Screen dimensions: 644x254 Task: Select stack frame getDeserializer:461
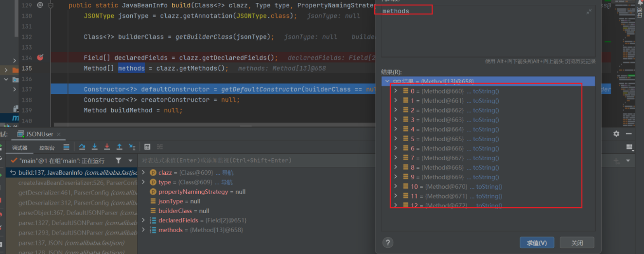click(x=72, y=193)
